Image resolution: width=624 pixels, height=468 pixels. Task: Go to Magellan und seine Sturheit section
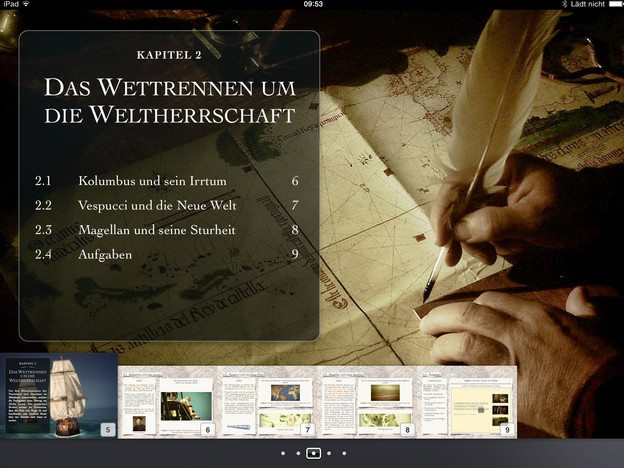tap(158, 231)
